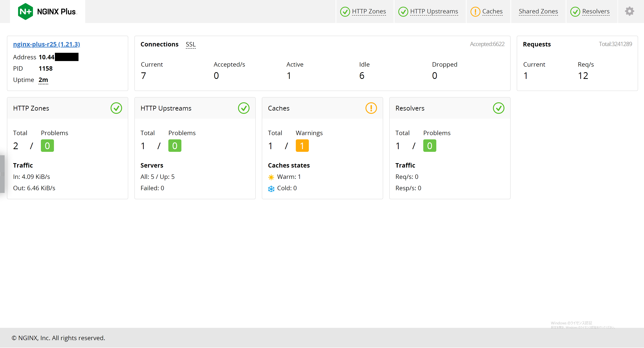Viewport: 644px width, 348px height.
Task: Click Dropped connections value 0
Action: coord(435,76)
